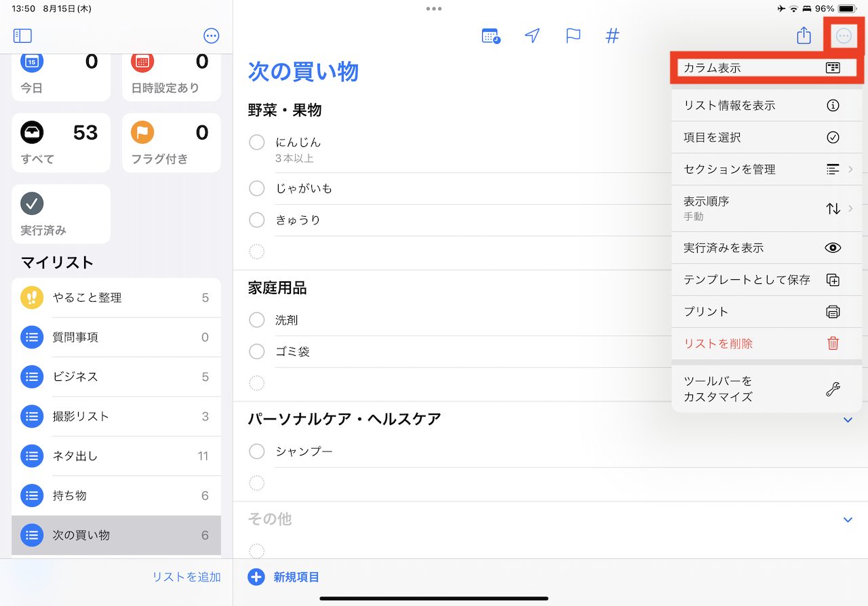Tap empty circle under ゴミ袋 to add item

[x=257, y=384]
